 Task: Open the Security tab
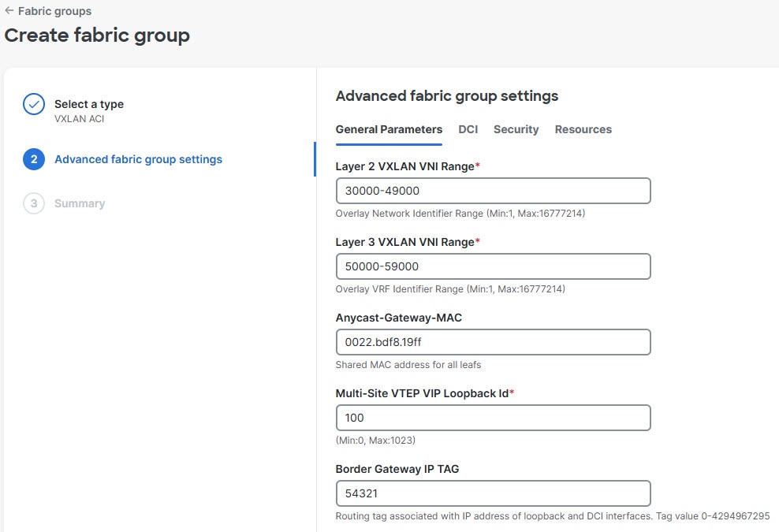[516, 129]
